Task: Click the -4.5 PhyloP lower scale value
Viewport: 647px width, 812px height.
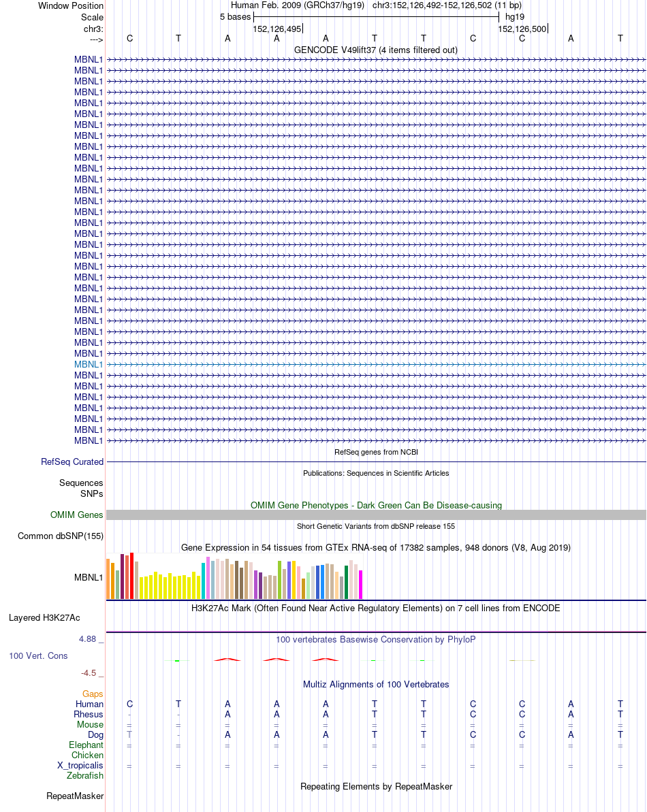Action: coord(89,673)
